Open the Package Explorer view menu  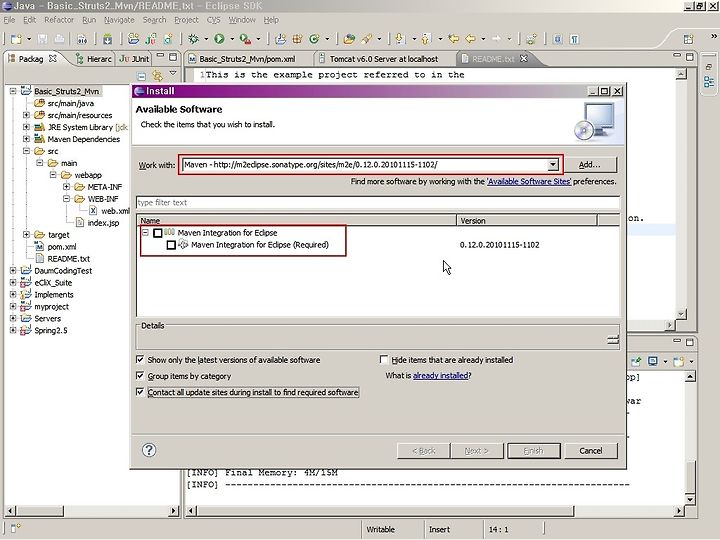point(173,73)
